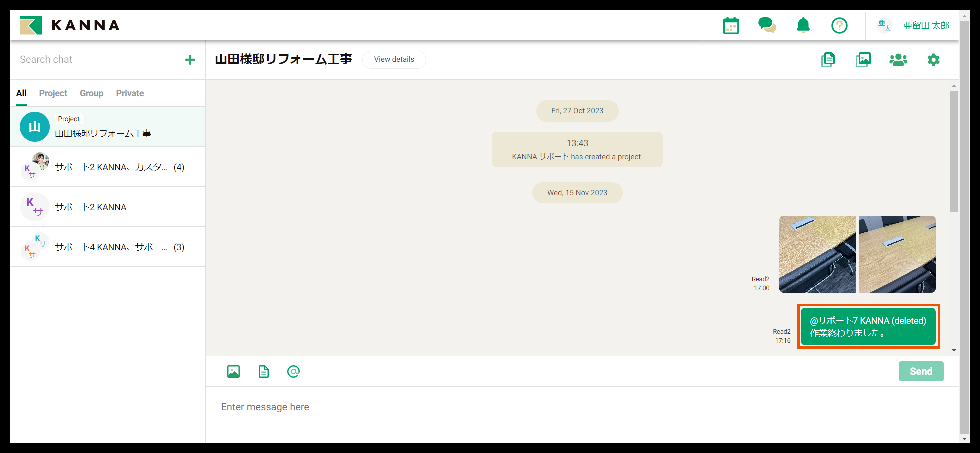Attach an image via picture icon
980x453 pixels.
tap(233, 371)
